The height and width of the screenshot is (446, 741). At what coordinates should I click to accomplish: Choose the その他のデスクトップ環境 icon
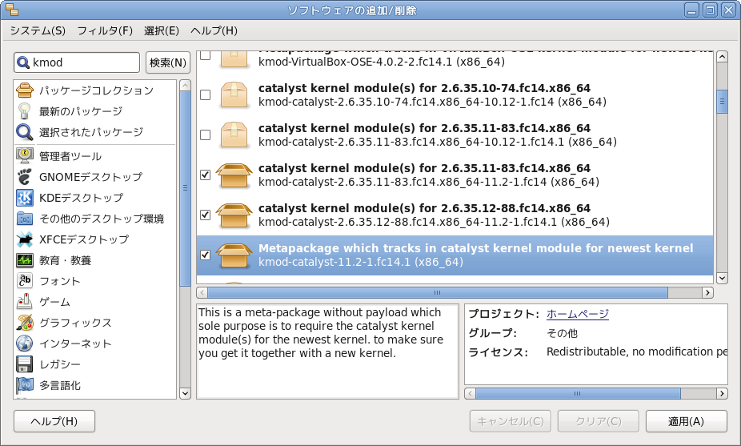click(x=25, y=218)
